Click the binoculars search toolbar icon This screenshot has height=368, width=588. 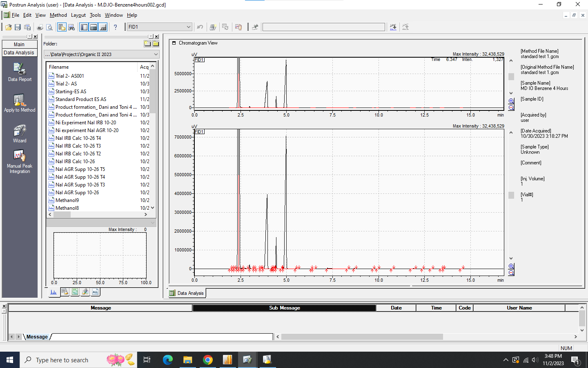pos(71,27)
